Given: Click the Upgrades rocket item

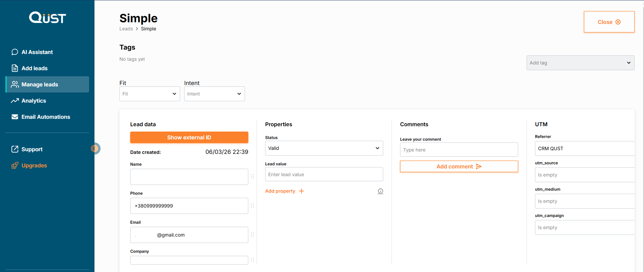Looking at the screenshot, I should [34, 165].
